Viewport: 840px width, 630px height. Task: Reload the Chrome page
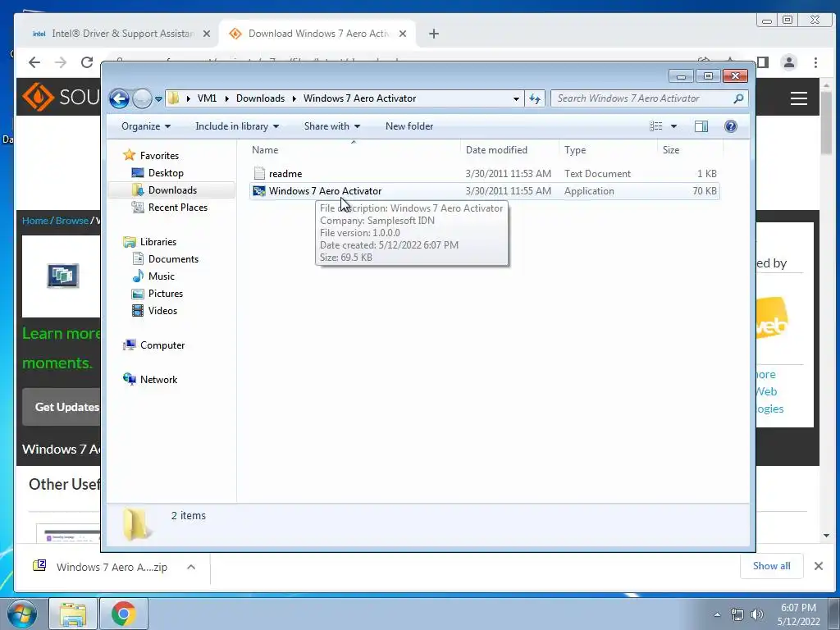point(87,62)
